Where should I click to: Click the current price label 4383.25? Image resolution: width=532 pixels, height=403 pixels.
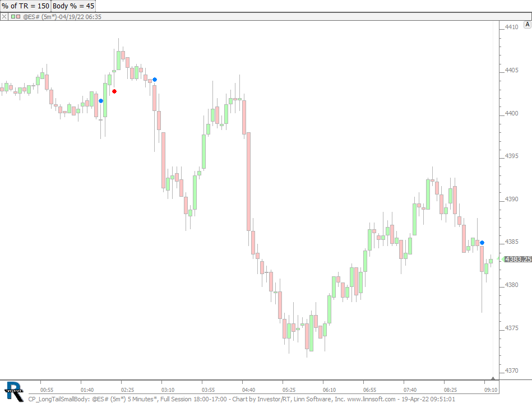click(518, 259)
